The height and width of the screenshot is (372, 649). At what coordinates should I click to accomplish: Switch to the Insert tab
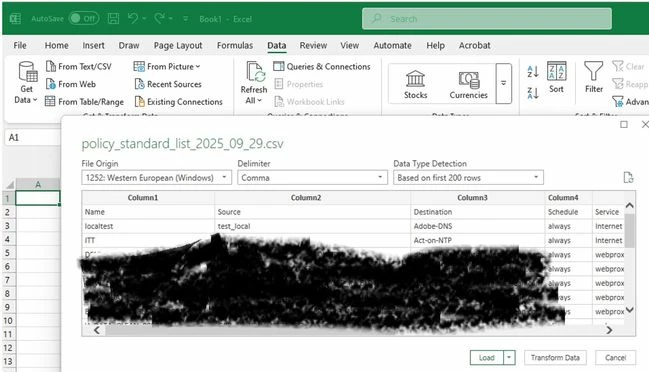93,46
